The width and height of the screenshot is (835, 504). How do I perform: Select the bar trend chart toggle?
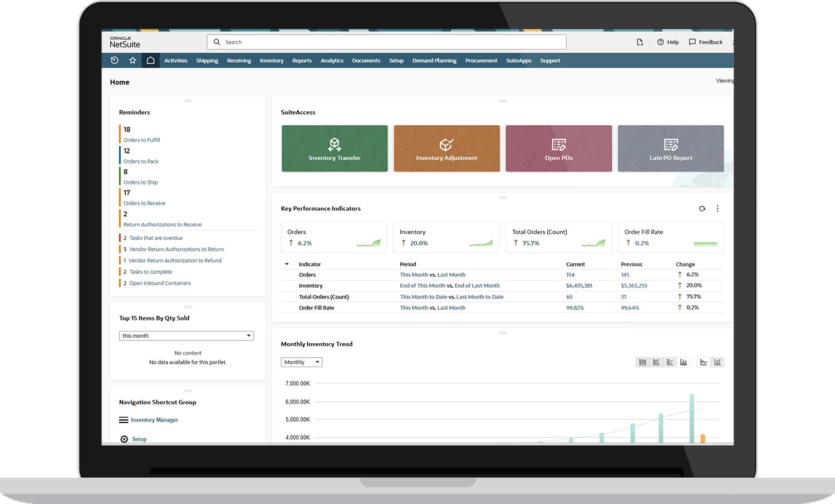coord(718,362)
